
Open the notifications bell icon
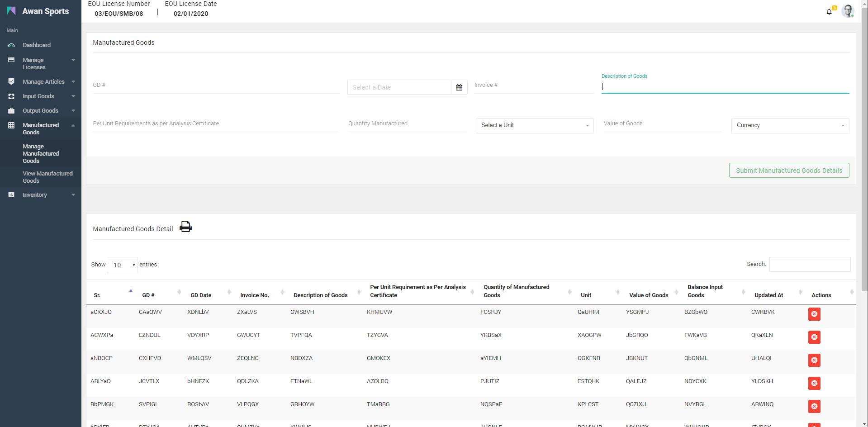pyautogui.click(x=829, y=12)
